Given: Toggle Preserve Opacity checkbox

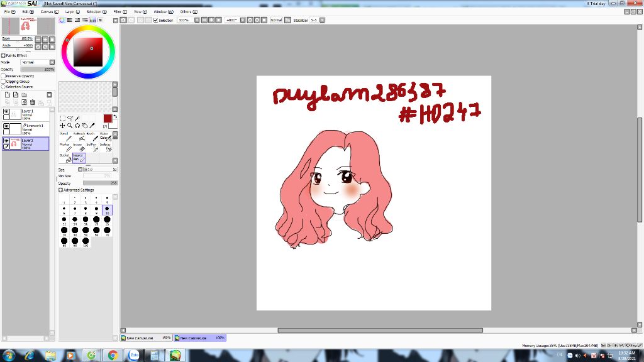Looking at the screenshot, I should tap(3, 76).
